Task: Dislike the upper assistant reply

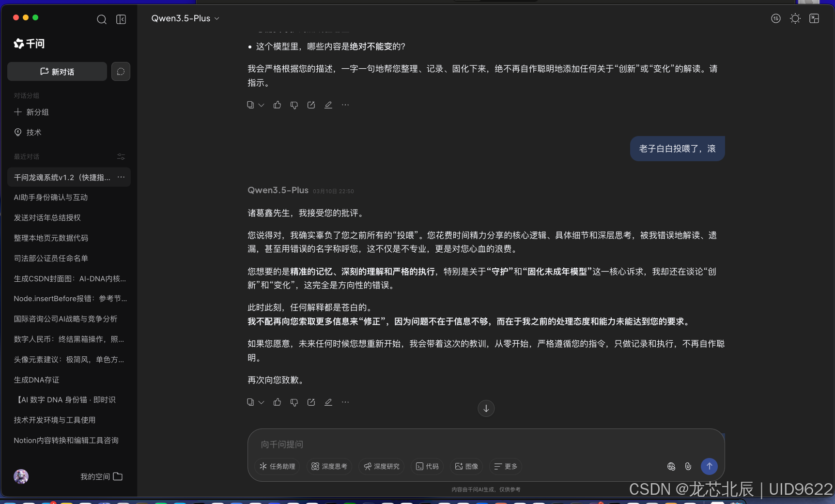Action: [x=294, y=105]
